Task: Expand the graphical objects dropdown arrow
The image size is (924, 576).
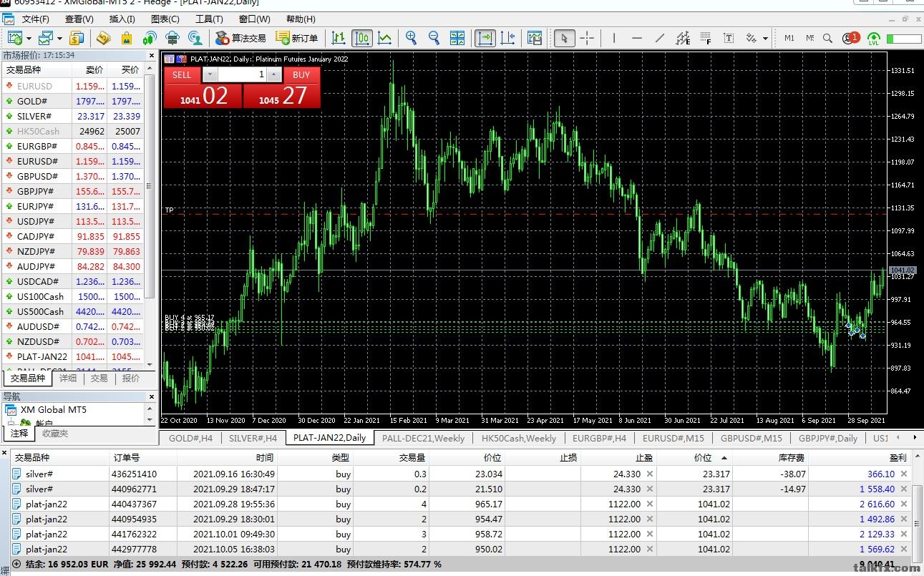Action: (x=765, y=39)
